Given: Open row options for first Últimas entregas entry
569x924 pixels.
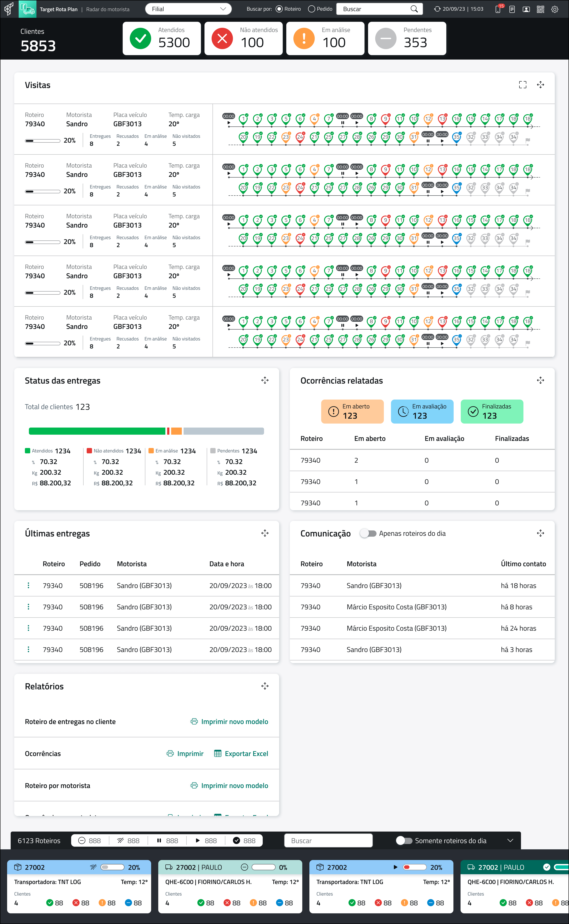Looking at the screenshot, I should click(28, 585).
